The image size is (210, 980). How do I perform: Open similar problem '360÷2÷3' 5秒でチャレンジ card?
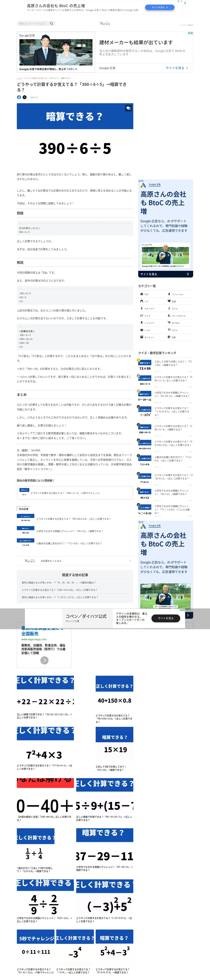click(75, 493)
